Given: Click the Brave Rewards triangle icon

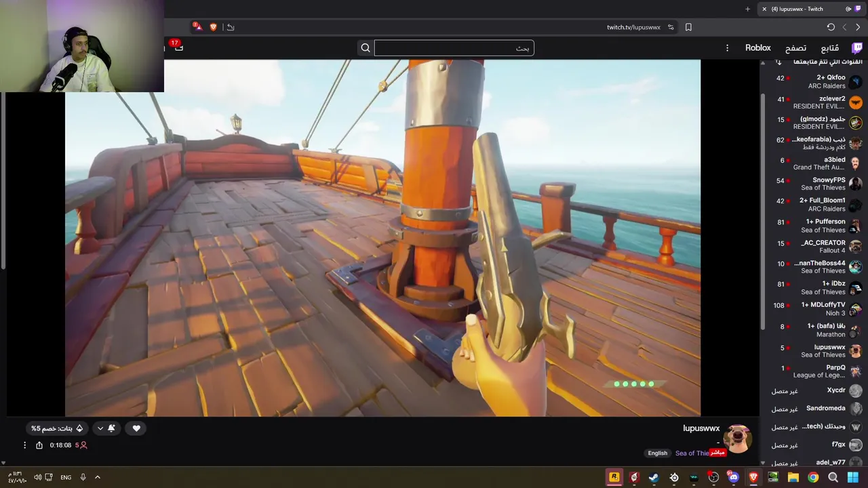Looking at the screenshot, I should (197, 26).
